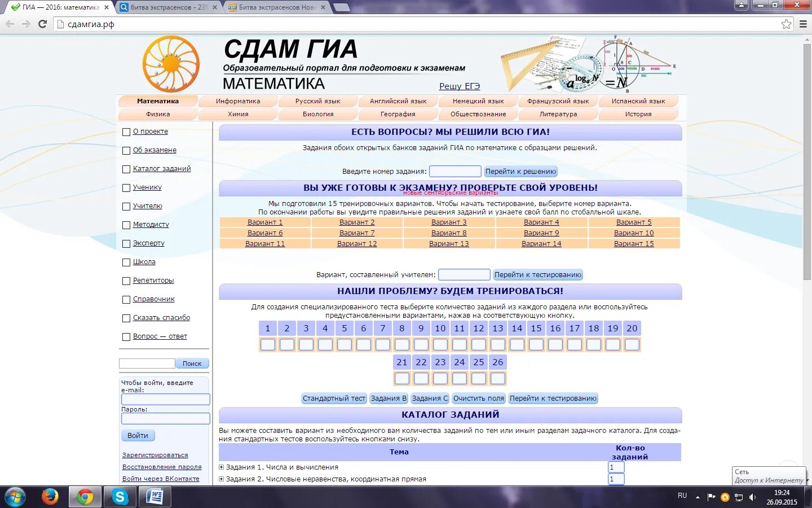Open the Обществознание subject tab

478,114
